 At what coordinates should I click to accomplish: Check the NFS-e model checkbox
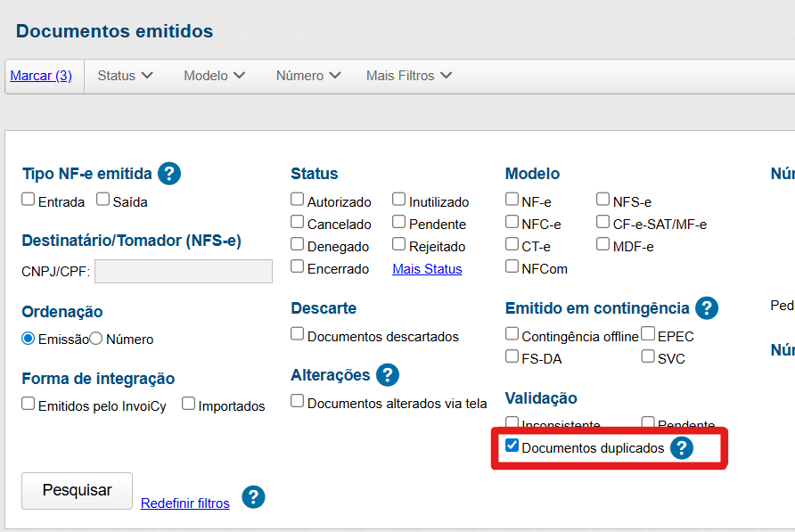603,200
